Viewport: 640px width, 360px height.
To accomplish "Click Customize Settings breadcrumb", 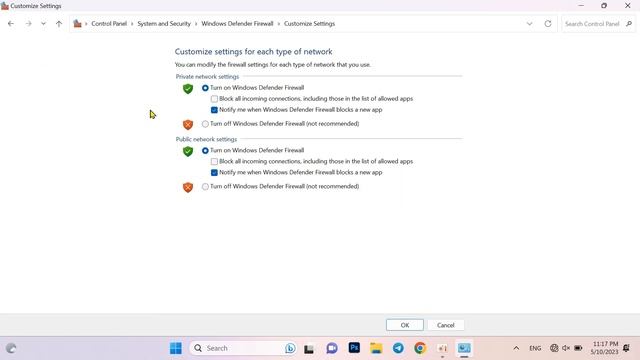I will 309,24.
